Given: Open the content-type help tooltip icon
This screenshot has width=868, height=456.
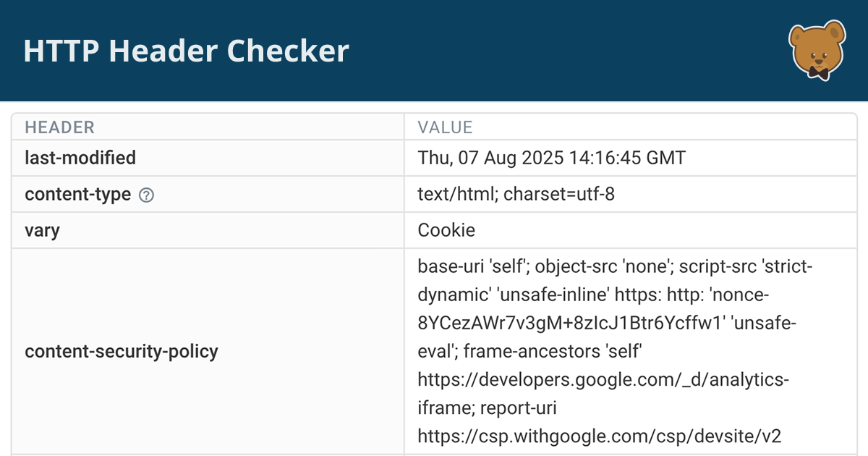Looking at the screenshot, I should [145, 195].
